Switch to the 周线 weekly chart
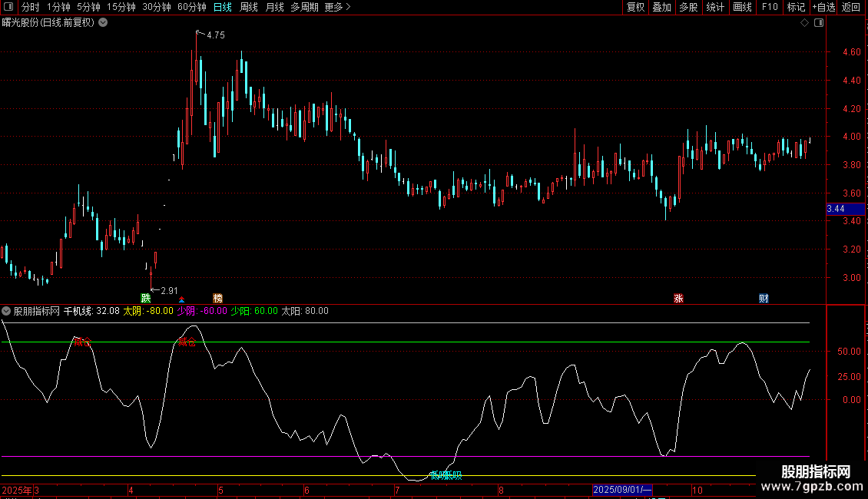This screenshot has height=499, width=868. (249, 8)
